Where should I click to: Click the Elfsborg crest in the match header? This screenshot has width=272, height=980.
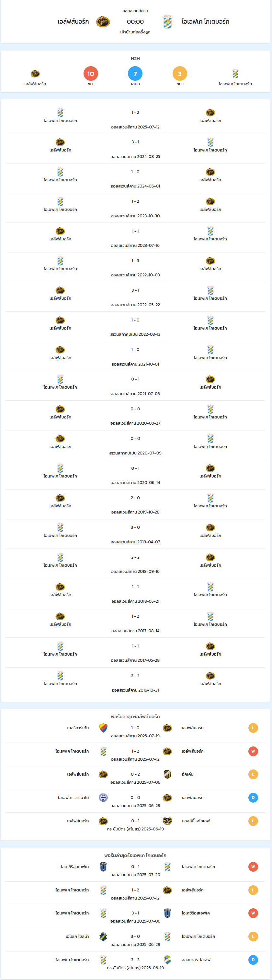[x=103, y=22]
